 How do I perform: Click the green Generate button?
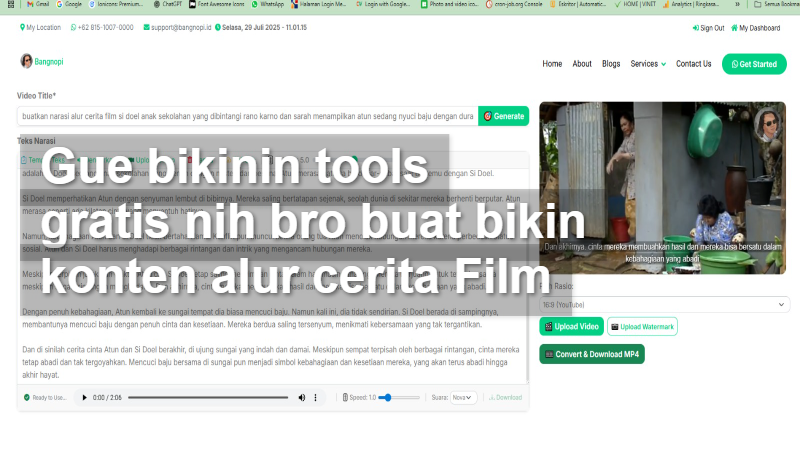(504, 116)
